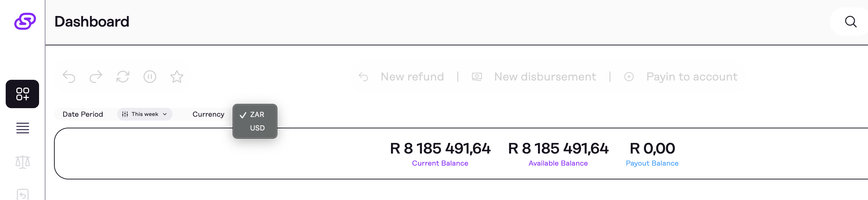This screenshot has width=868, height=200.
Task: Open the refunds sidebar icon
Action: tap(23, 194)
